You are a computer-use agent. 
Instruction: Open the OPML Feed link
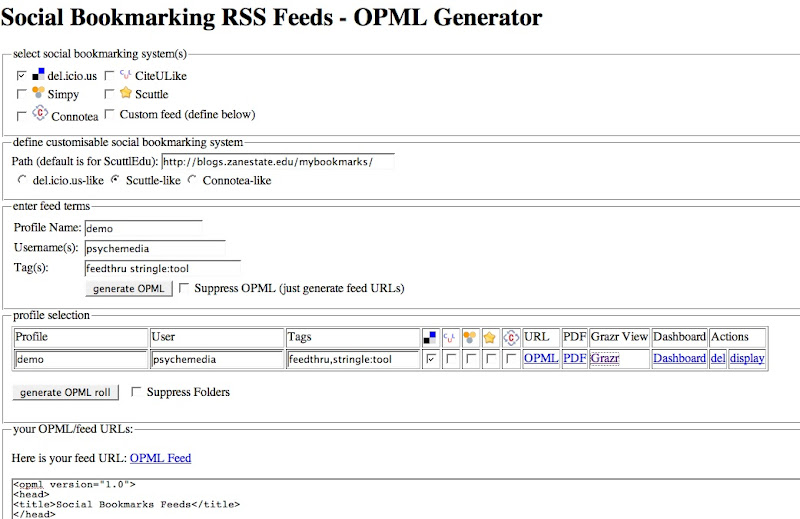pos(160,458)
